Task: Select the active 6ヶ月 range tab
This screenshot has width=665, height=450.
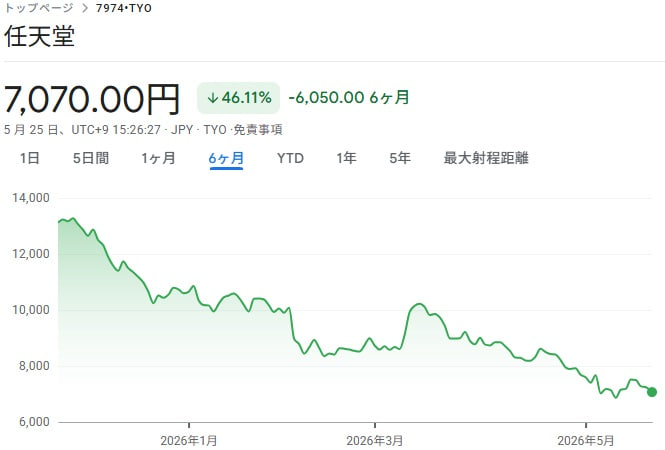Action: pos(226,159)
